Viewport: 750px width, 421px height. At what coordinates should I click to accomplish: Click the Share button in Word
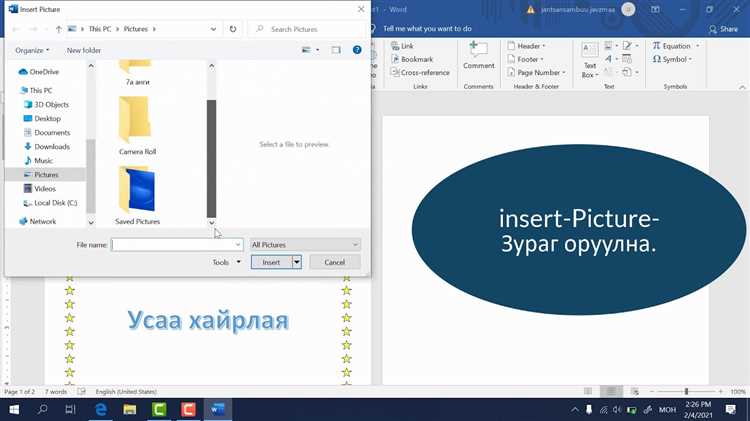pyautogui.click(x=723, y=29)
